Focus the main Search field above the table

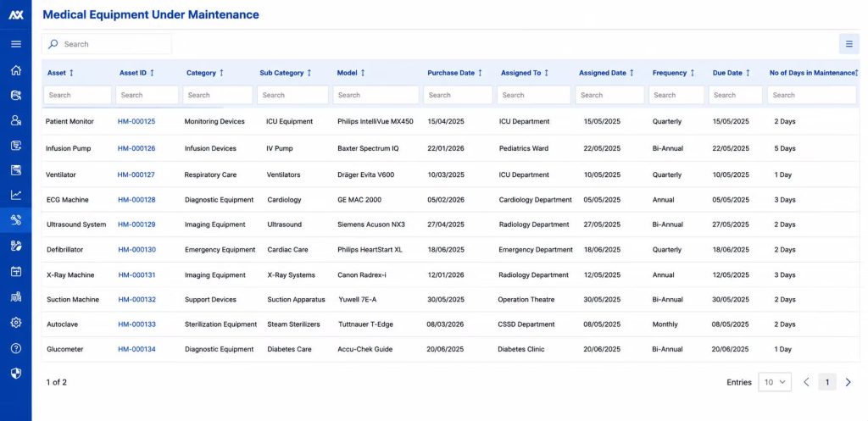(107, 44)
